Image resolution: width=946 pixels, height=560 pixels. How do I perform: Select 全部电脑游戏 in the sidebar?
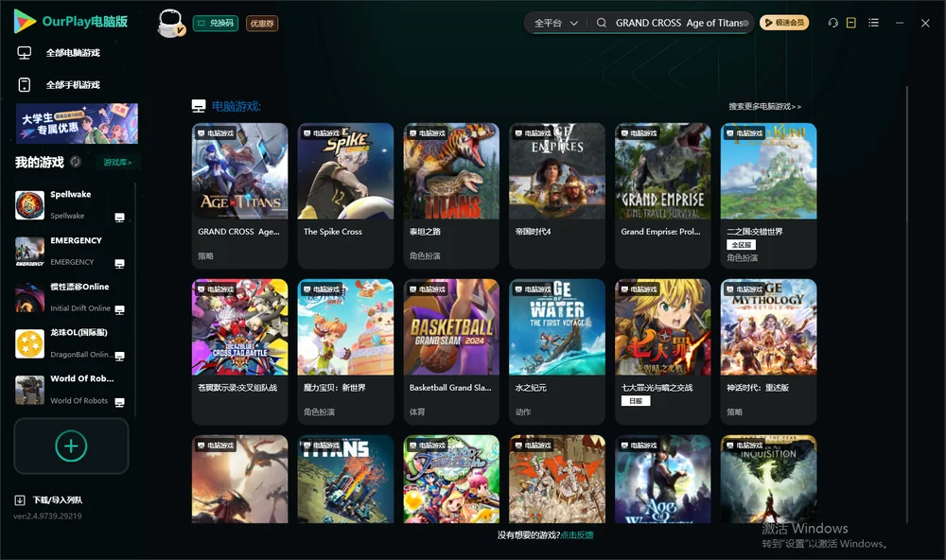[73, 53]
